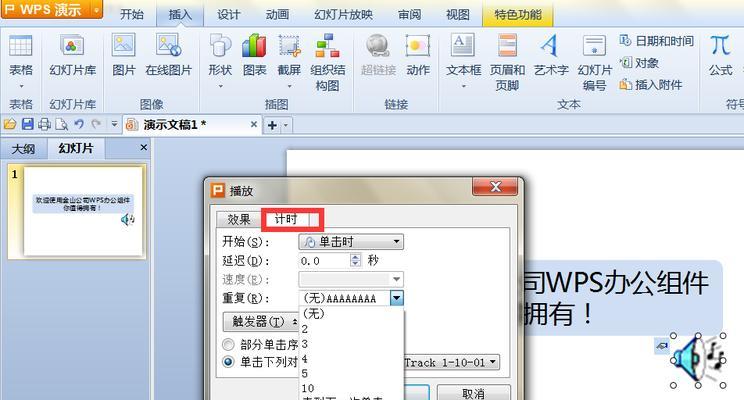Insert a picture with 图片 icon
The image size is (744, 400).
(x=124, y=46)
